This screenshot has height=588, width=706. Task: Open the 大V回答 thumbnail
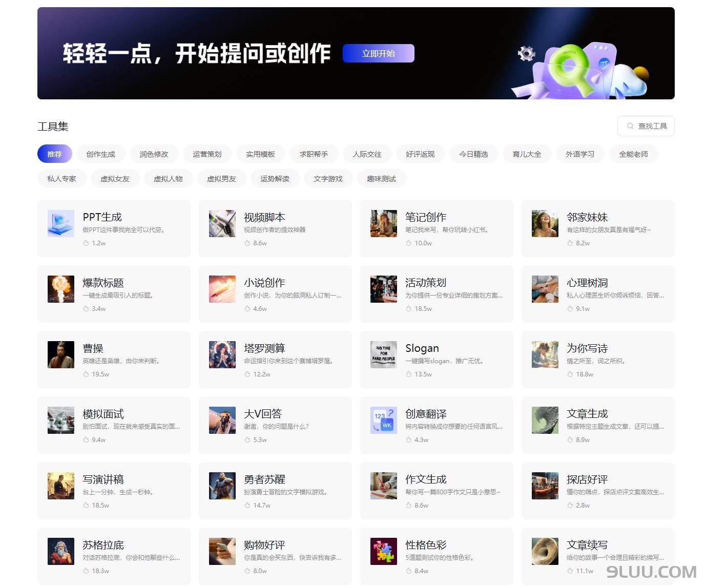(222, 420)
